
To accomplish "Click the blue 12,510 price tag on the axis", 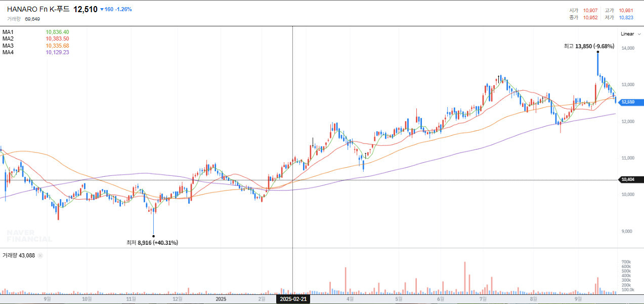I will [631, 102].
